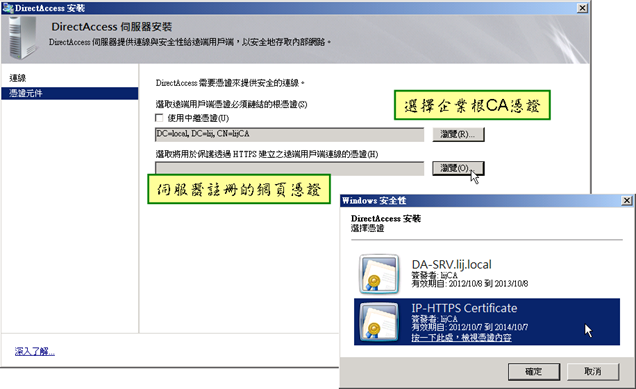Click the 確定 button in the security dialog
The image size is (636, 389).
pos(534,372)
